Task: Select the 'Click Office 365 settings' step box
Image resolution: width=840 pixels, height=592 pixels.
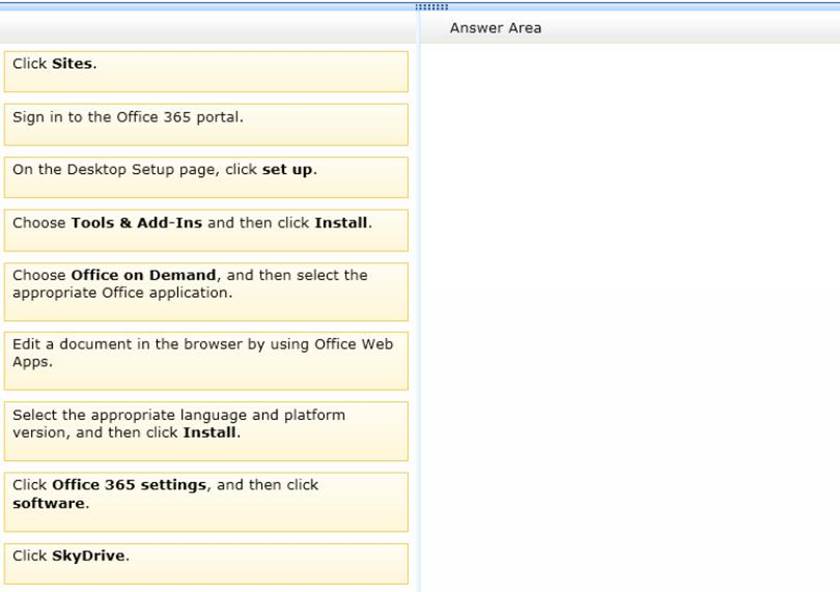Action: click(205, 501)
